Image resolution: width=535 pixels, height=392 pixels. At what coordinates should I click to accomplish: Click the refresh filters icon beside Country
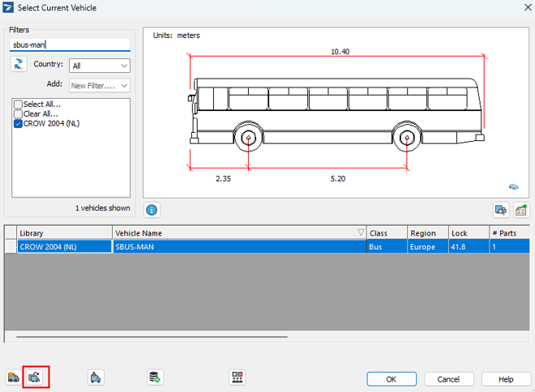point(18,65)
